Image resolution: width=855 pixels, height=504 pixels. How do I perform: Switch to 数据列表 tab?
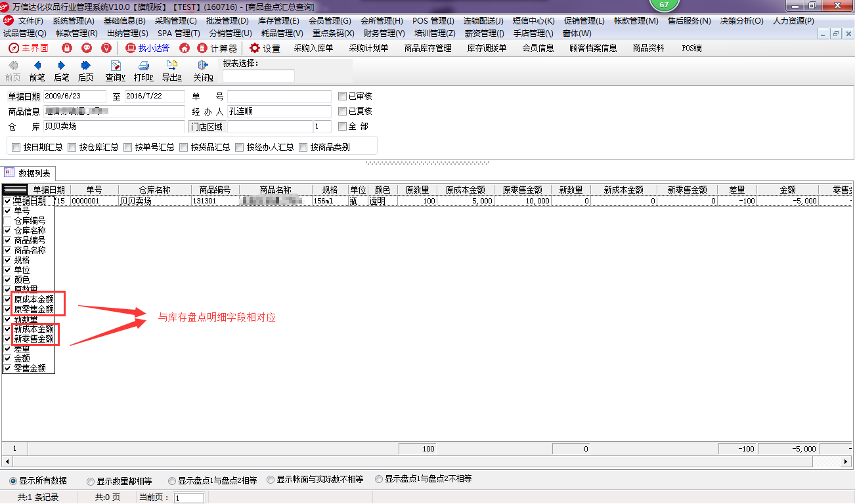point(28,173)
